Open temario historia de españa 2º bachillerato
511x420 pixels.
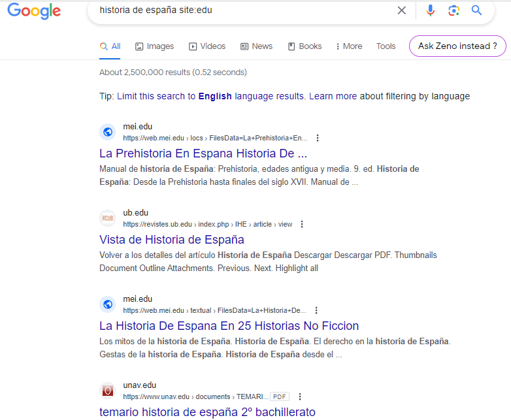point(207,412)
